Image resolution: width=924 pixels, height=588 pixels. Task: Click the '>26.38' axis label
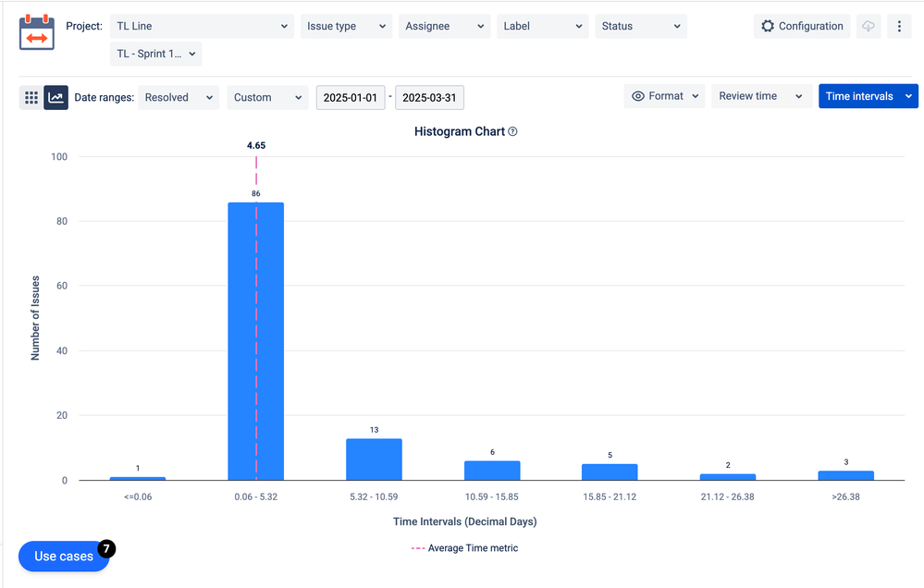(845, 496)
